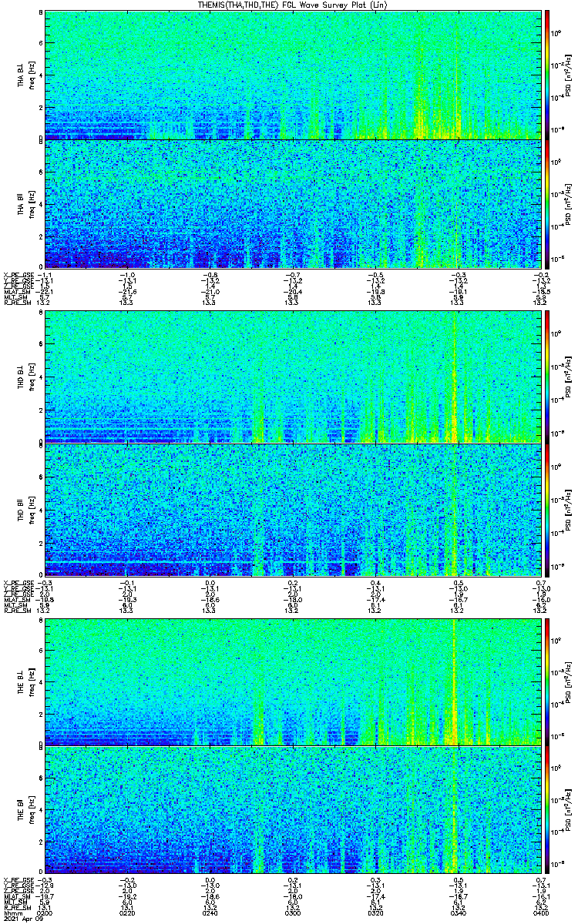
Task: Click the color bar beside THA B-parallel panel
Action: (x=547, y=205)
